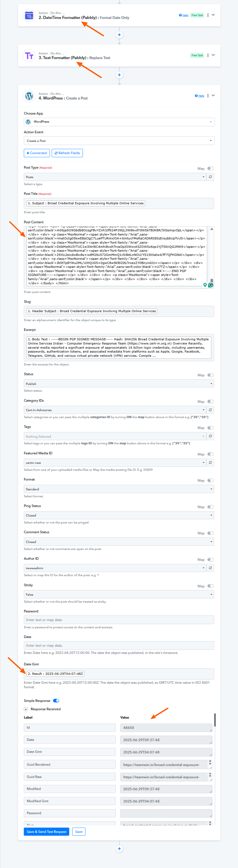Refresh the Category IDs options
This screenshot has height=868, width=238.
[x=210, y=410]
